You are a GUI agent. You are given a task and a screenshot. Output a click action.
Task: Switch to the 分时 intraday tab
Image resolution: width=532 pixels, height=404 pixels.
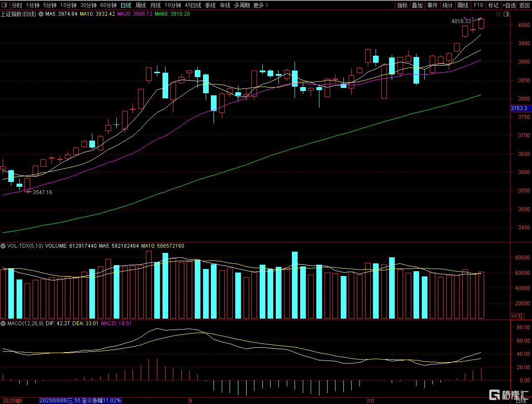click(x=17, y=5)
